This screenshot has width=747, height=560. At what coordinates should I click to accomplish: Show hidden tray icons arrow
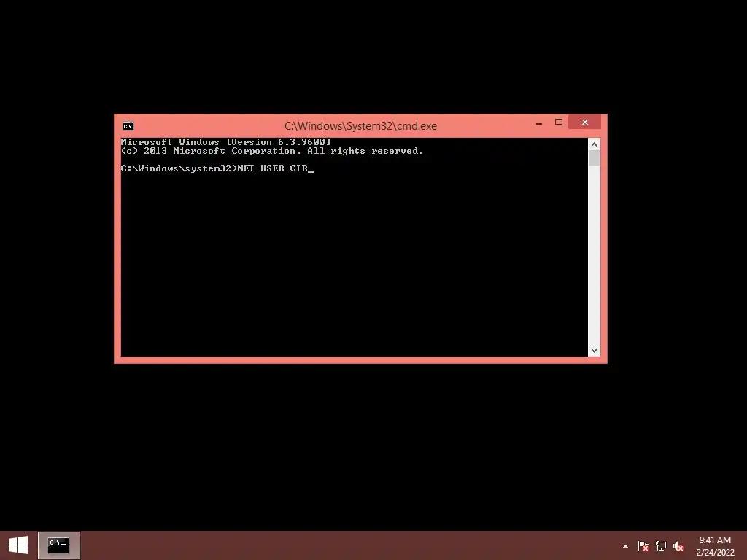tap(625, 546)
